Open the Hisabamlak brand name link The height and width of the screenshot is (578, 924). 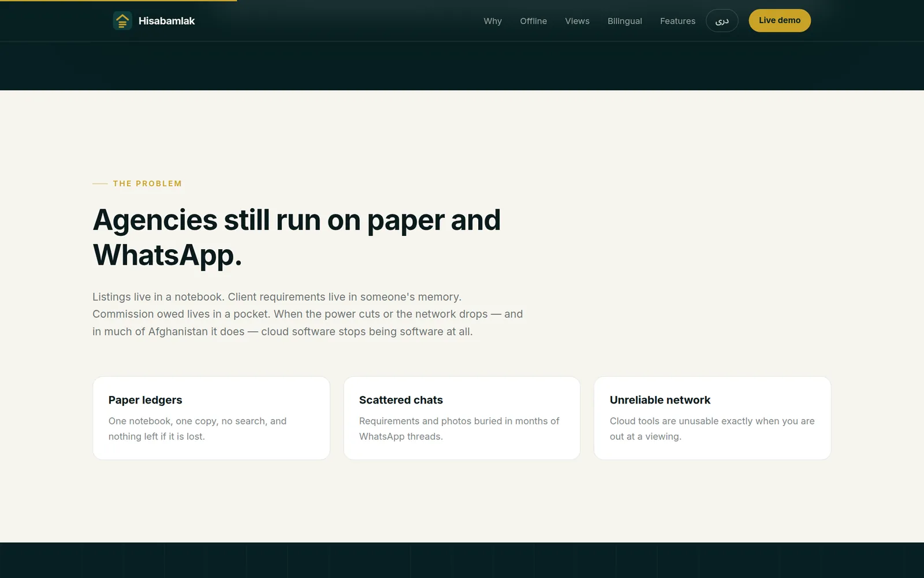(166, 21)
